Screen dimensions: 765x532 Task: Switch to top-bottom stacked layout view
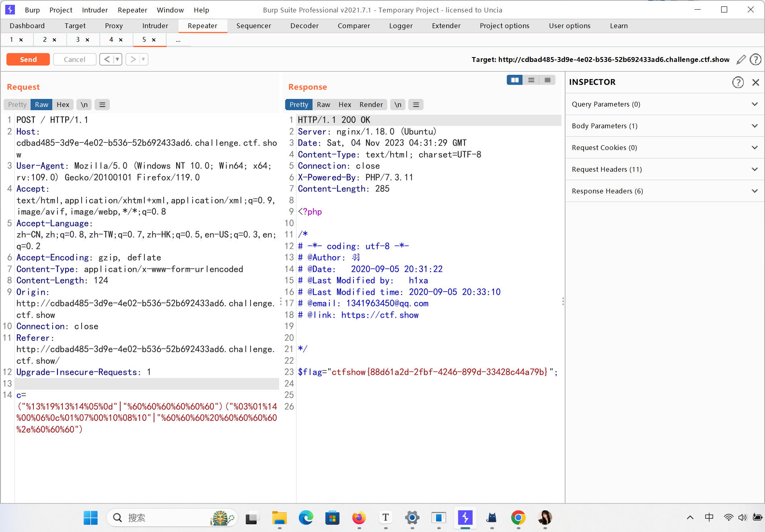click(531, 80)
